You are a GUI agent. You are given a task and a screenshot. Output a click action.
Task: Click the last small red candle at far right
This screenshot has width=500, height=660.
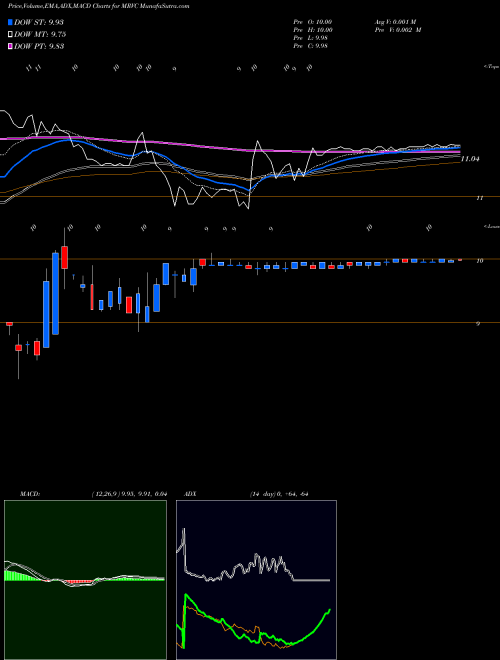[x=460, y=260]
